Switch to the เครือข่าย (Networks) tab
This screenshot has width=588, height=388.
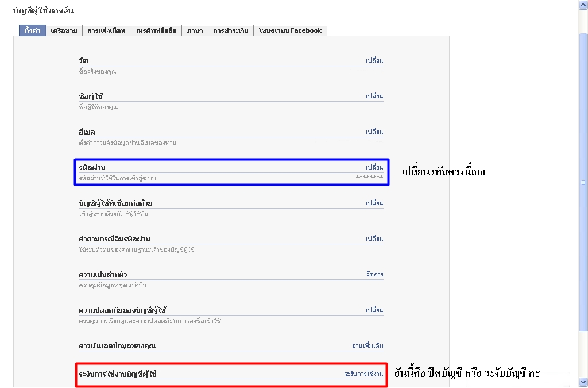tap(64, 30)
